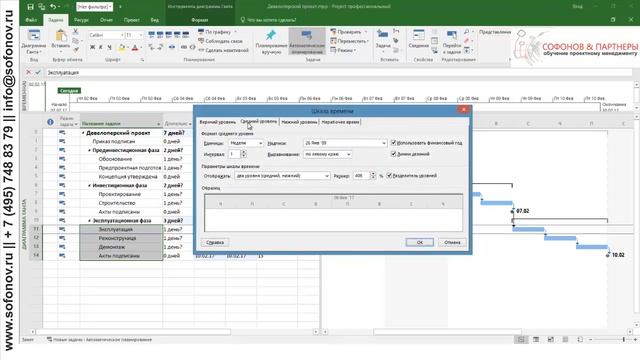Image resolution: width=640 pixels, height=360 pixels.
Task: Collapse the 'Инвестиционная фаза' summary task
Action: coord(89,186)
